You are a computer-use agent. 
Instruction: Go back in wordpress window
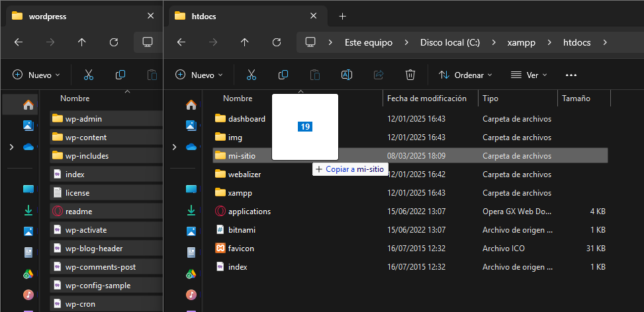[x=19, y=42]
